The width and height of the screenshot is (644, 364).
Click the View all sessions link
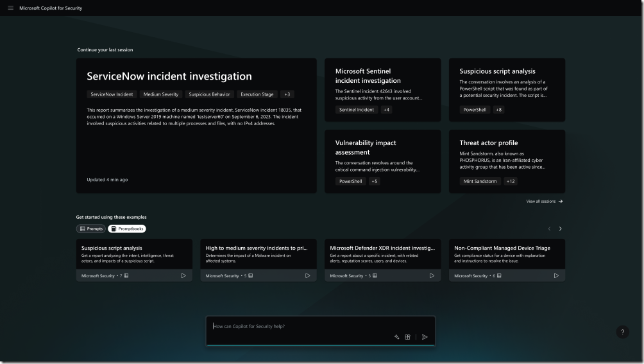544,202
